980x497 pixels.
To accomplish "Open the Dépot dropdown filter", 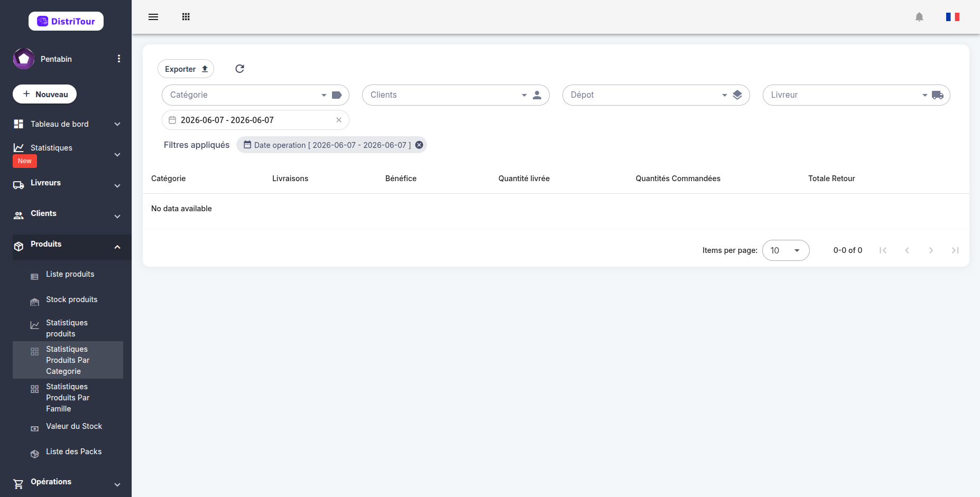I will click(x=656, y=95).
